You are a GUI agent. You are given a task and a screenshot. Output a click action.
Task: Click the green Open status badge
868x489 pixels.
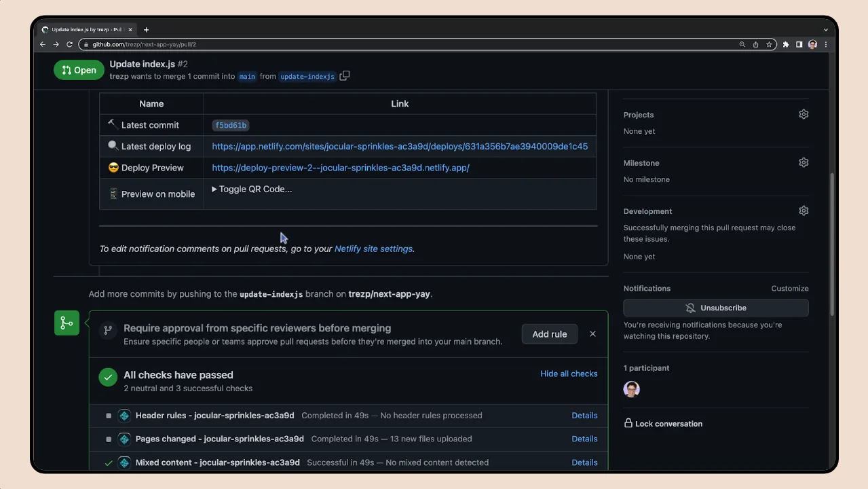click(x=79, y=70)
